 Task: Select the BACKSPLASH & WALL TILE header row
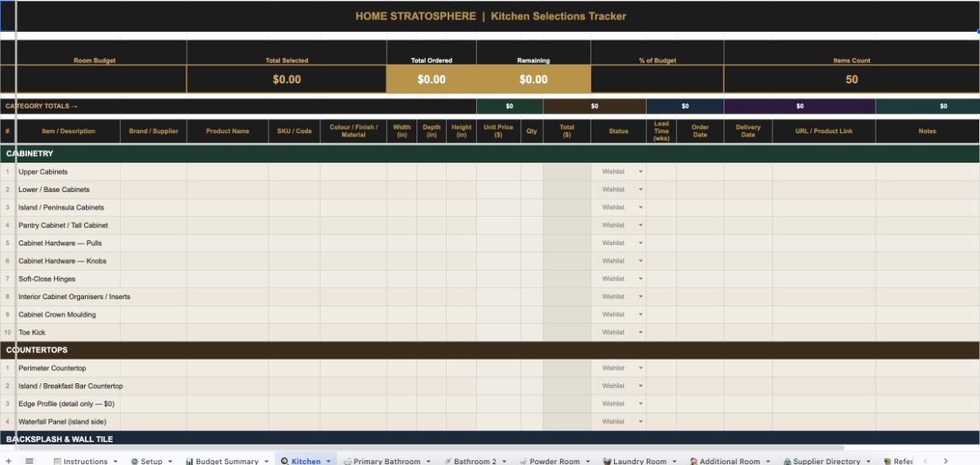click(x=490, y=439)
